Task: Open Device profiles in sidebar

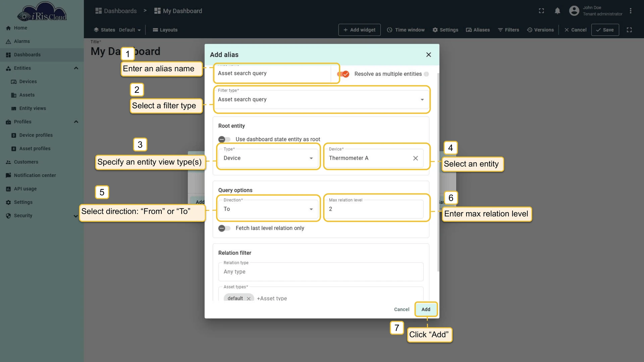Action: click(x=36, y=135)
